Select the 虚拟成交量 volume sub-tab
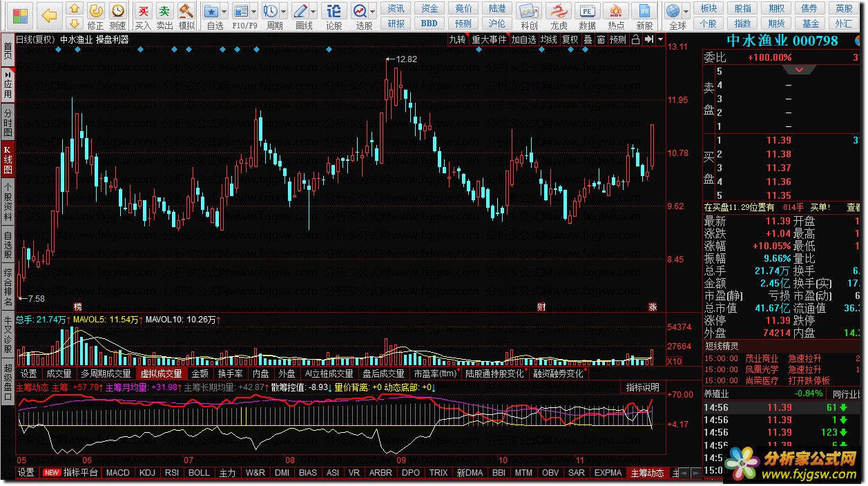 point(162,373)
